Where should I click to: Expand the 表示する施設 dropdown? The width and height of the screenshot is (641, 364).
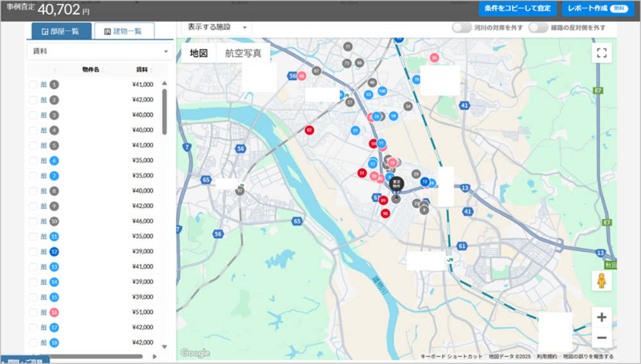(217, 28)
